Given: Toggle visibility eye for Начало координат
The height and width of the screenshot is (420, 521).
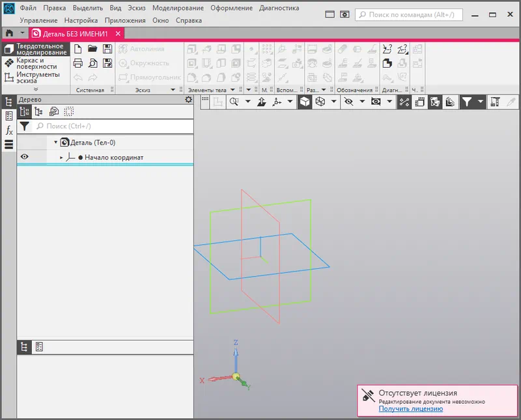Looking at the screenshot, I should (x=24, y=157).
